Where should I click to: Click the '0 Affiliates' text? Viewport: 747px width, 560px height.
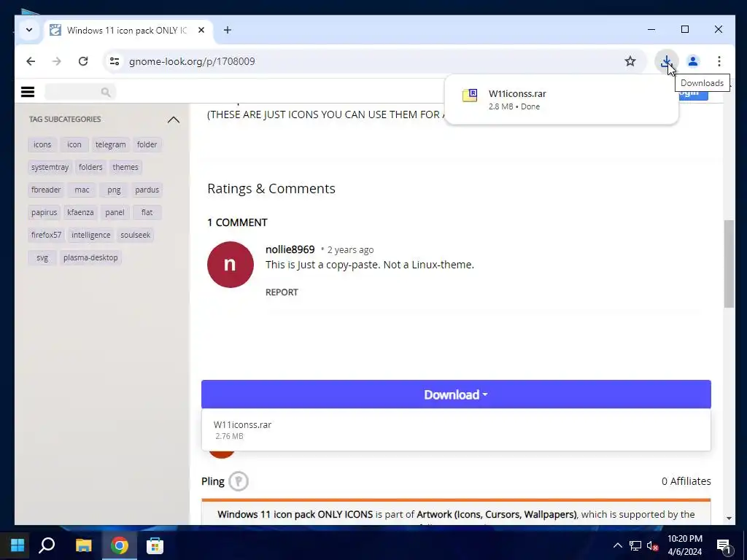point(686,481)
